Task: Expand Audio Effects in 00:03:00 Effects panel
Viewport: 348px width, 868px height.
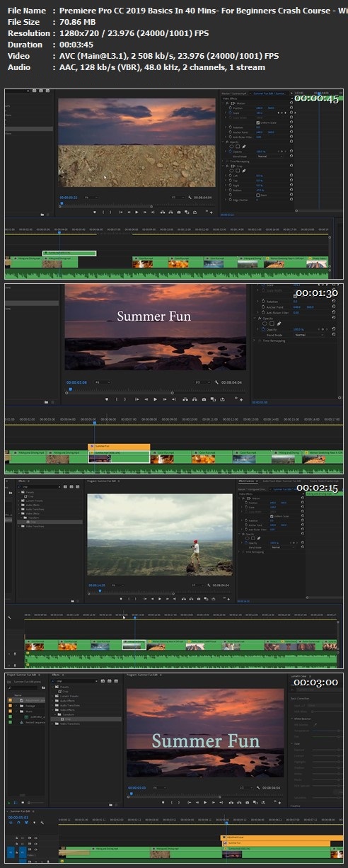Action: click(x=53, y=700)
